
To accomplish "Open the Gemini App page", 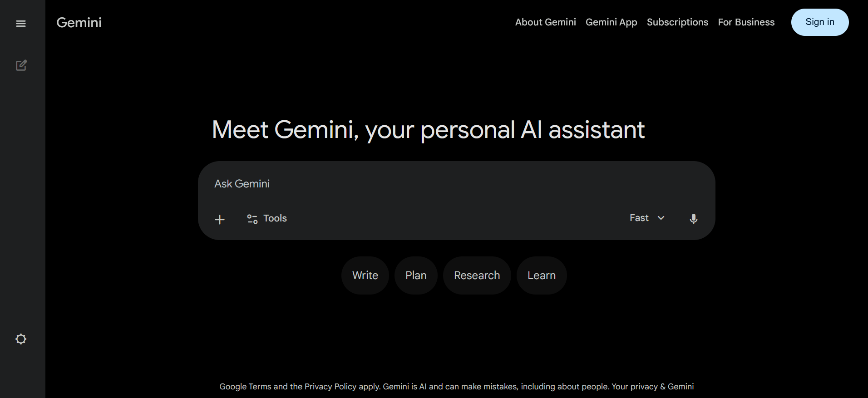I will pos(611,22).
